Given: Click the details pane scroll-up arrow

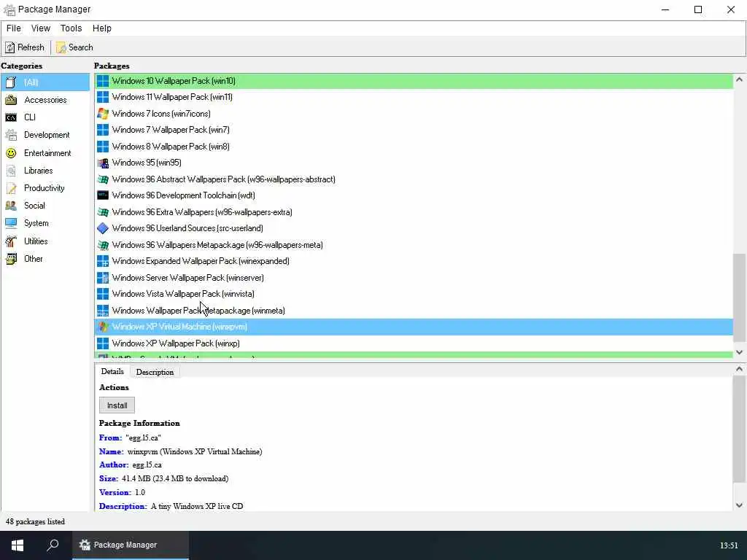Looking at the screenshot, I should coord(740,369).
